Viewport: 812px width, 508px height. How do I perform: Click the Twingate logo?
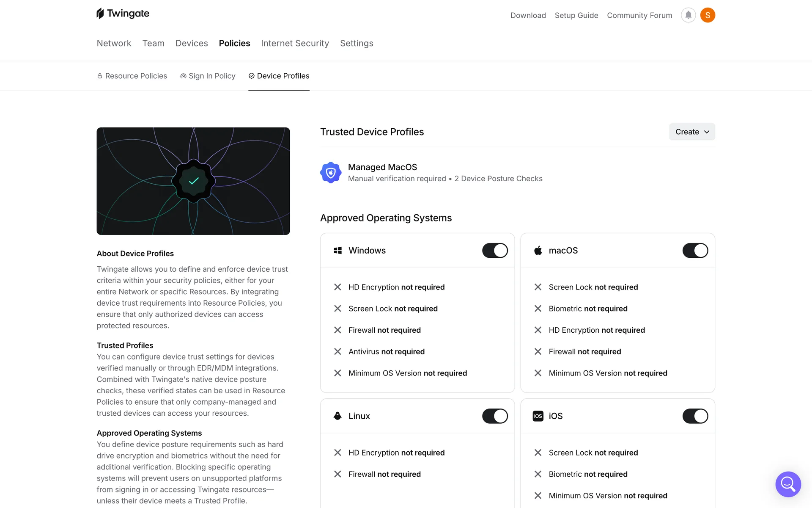(x=123, y=14)
